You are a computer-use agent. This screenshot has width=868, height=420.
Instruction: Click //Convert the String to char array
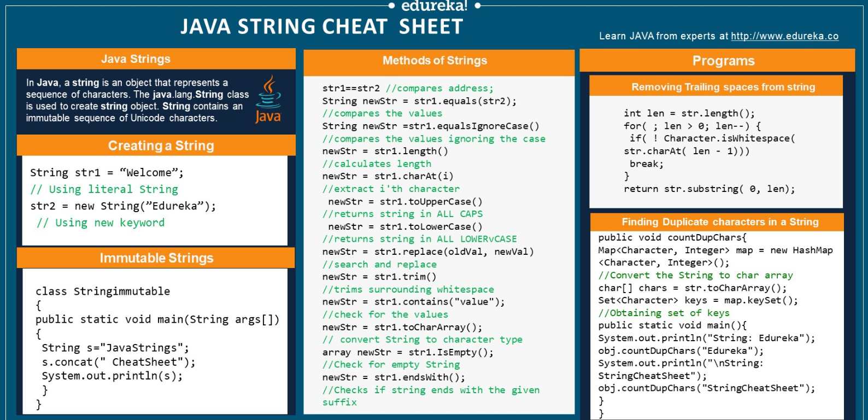[x=695, y=276]
